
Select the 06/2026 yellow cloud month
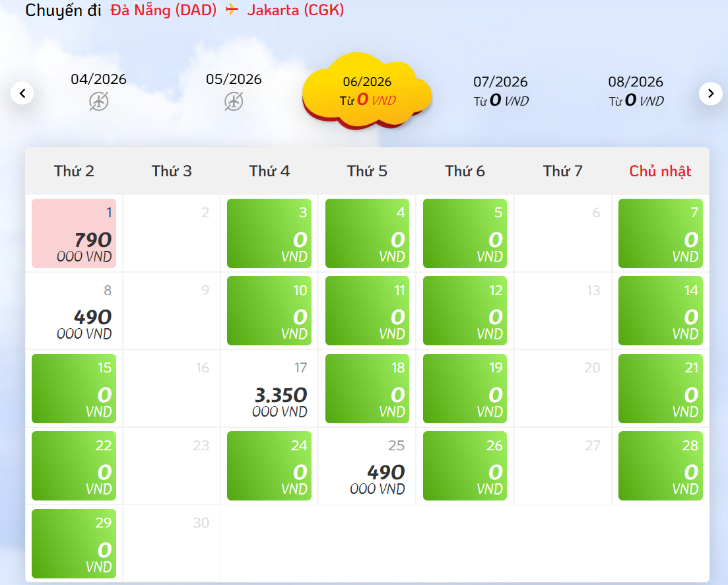tap(367, 91)
